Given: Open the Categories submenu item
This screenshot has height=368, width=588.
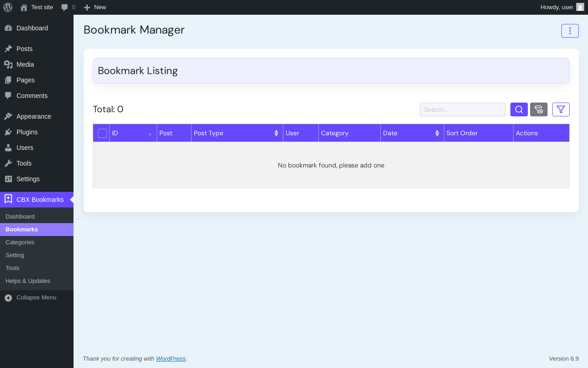Looking at the screenshot, I should [20, 242].
